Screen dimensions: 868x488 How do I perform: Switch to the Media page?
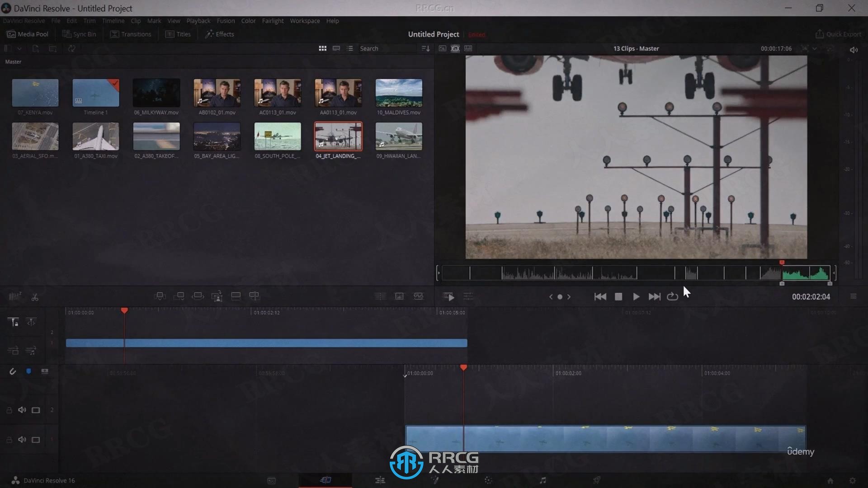[271, 480]
